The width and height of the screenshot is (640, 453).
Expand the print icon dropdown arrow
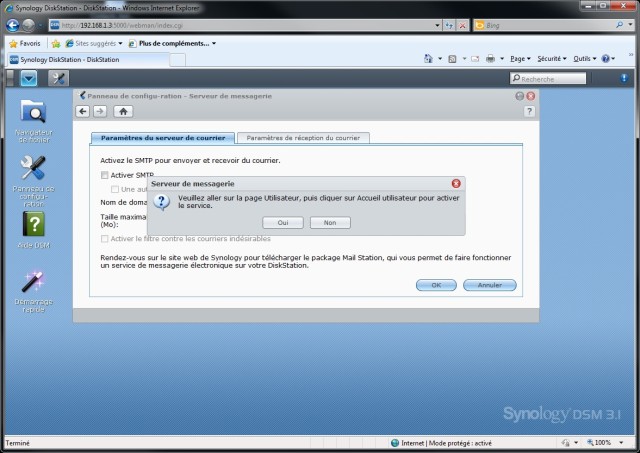click(502, 59)
